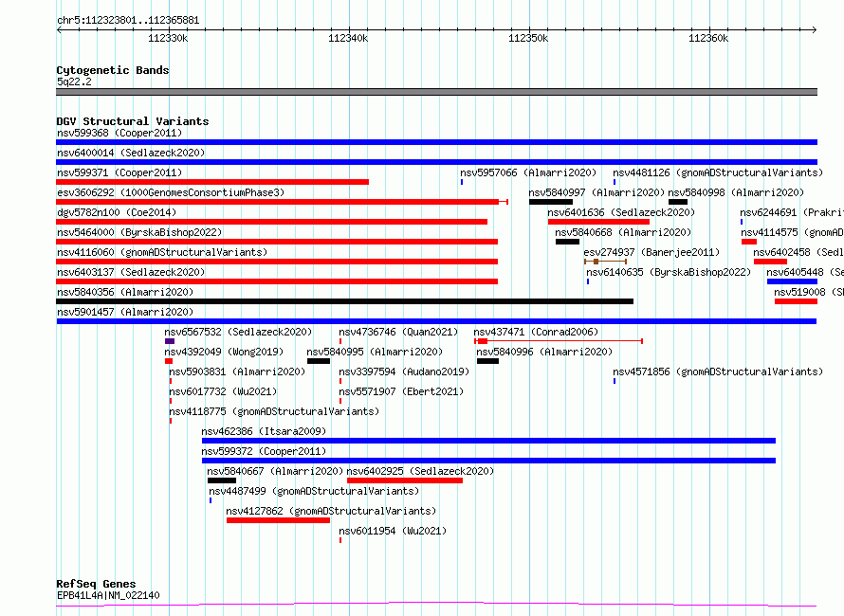
Task: Click nsv437471 (Conrad2006) label
Action: (536, 332)
